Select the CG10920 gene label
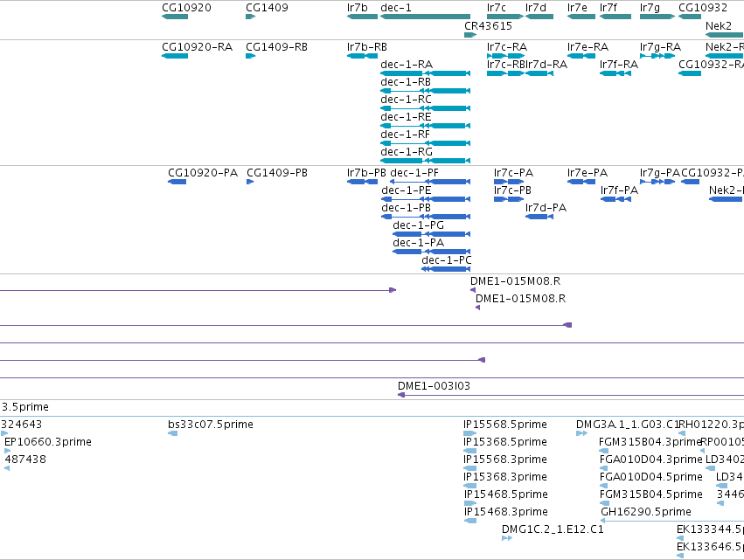The image size is (744, 560). [186, 8]
